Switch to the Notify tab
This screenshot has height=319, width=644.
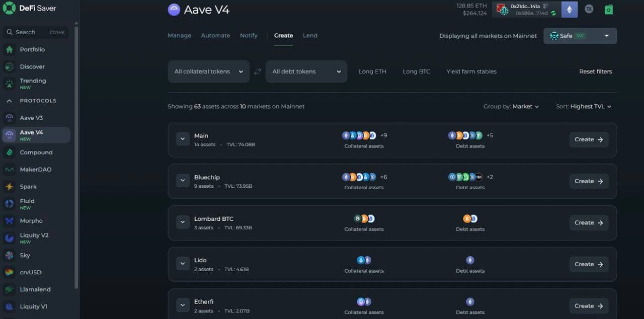pos(249,36)
